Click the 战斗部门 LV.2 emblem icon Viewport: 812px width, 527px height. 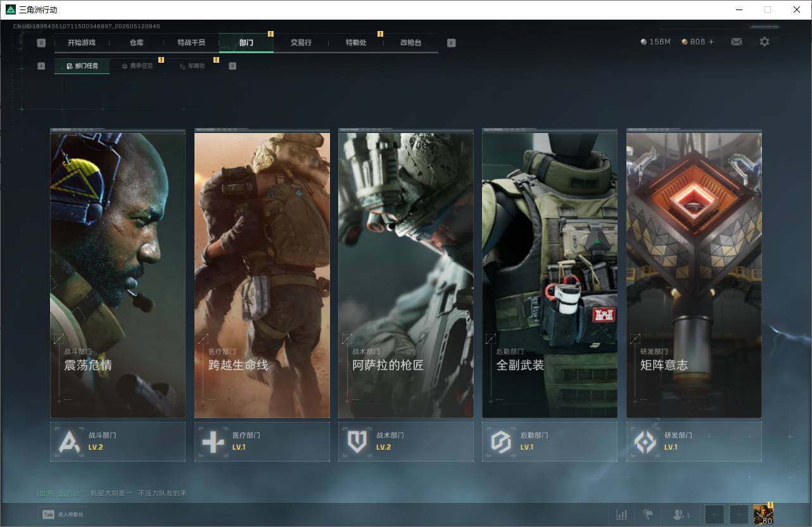pos(70,441)
